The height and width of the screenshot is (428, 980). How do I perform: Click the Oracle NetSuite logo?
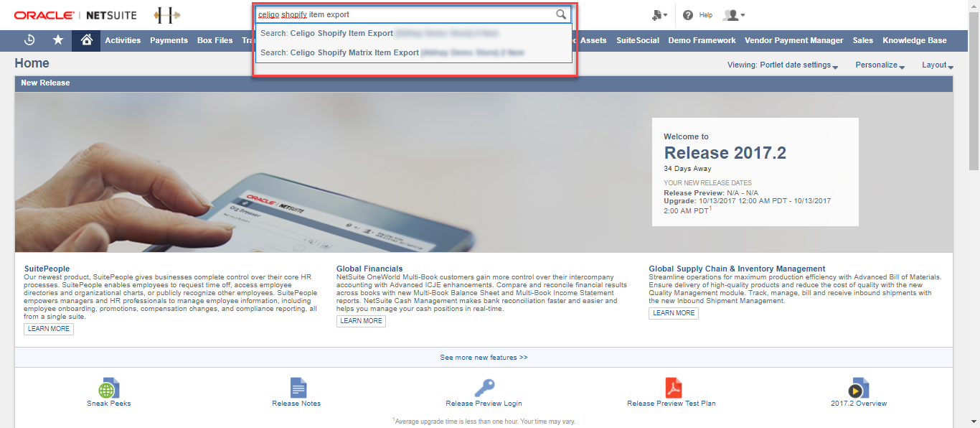click(75, 15)
